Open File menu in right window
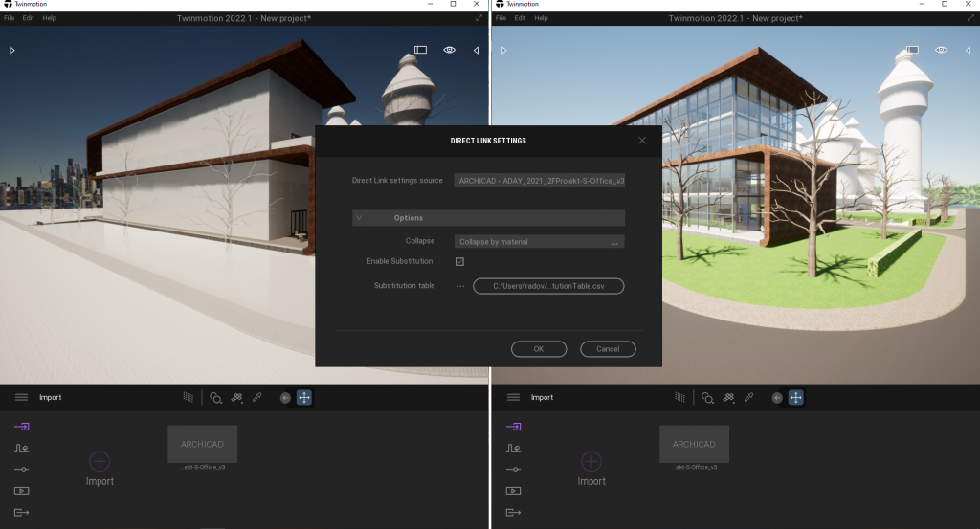The image size is (980, 529). (501, 18)
